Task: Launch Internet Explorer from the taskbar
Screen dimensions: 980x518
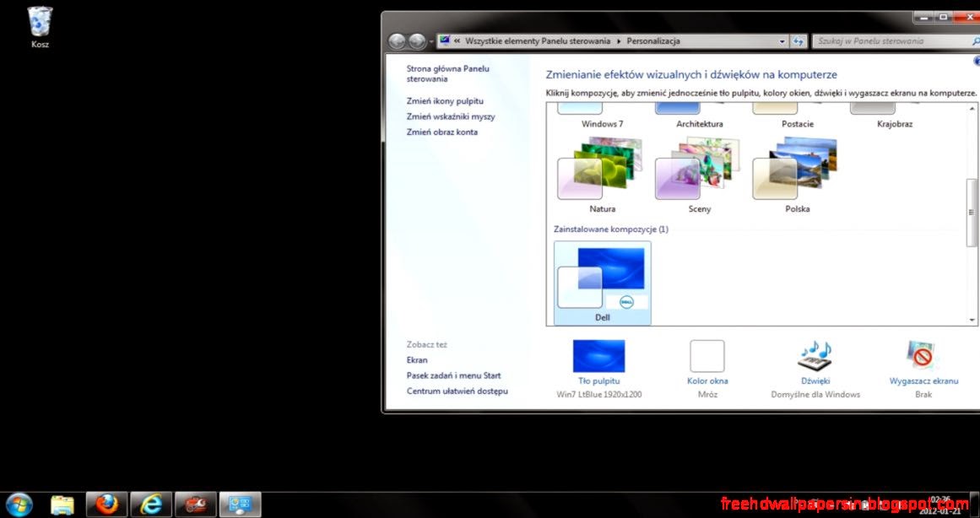Action: coord(152,504)
